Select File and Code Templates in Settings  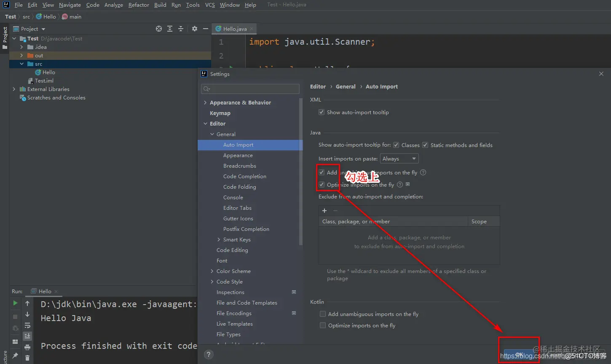click(247, 302)
